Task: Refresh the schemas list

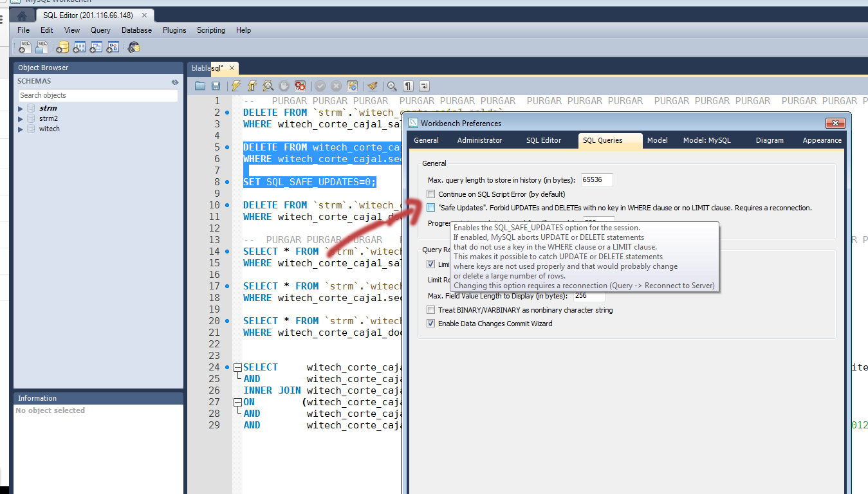Action: (x=174, y=82)
